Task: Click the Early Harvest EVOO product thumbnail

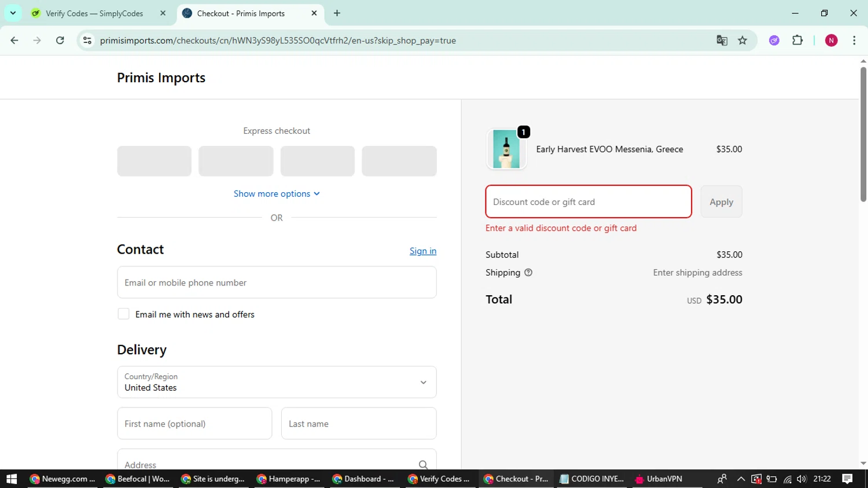Action: coord(506,149)
